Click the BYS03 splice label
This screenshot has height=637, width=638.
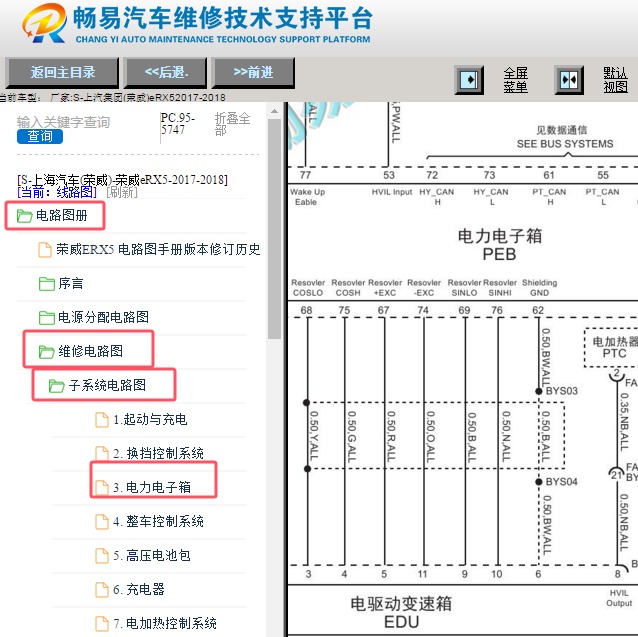[x=562, y=391]
